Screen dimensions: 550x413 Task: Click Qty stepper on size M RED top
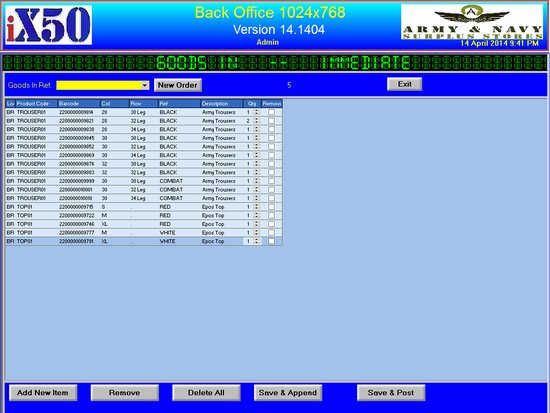tap(257, 215)
